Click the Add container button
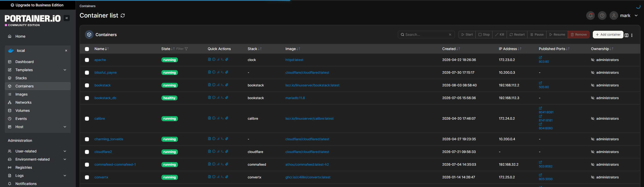This screenshot has width=644, height=187. 608,35
